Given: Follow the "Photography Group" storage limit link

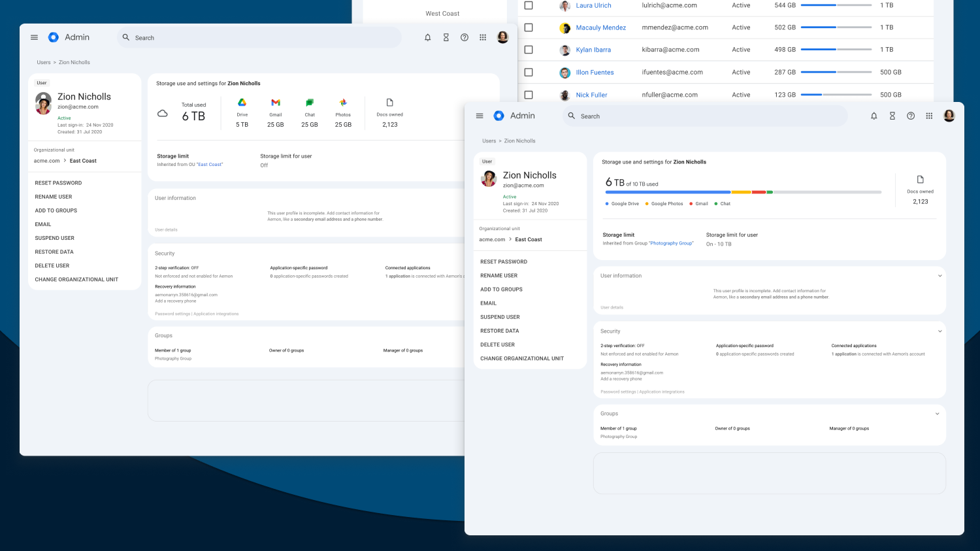Looking at the screenshot, I should tap(671, 243).
